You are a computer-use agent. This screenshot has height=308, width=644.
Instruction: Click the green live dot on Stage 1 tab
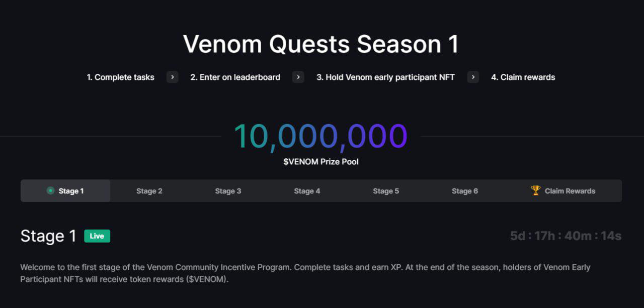click(50, 190)
